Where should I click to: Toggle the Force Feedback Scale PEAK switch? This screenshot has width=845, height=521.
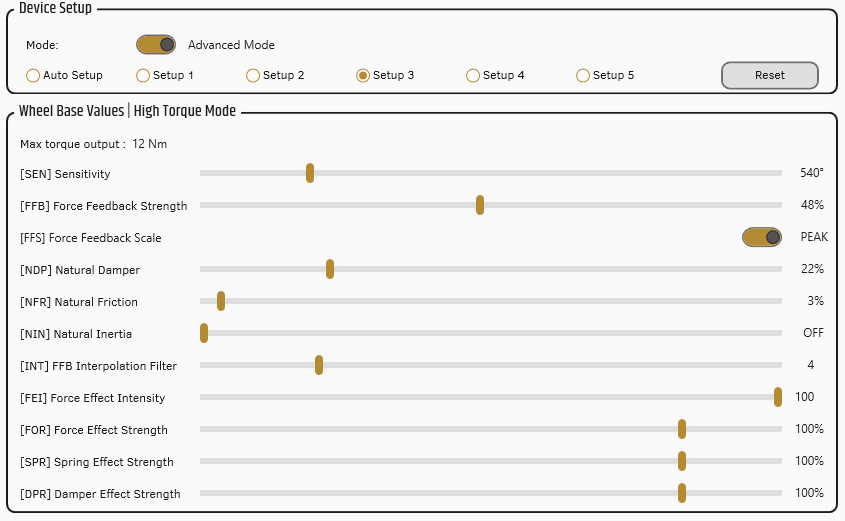[x=761, y=237]
